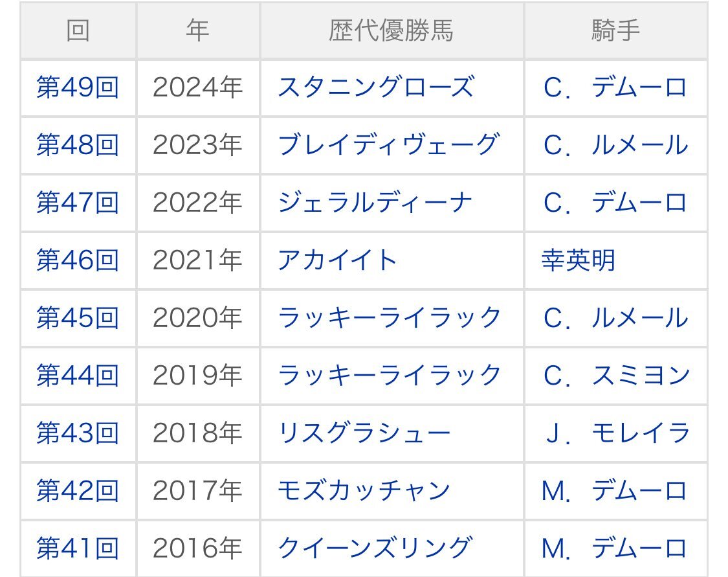Click horse name ジェラルディーナ
This screenshot has width=728, height=577.
[x=375, y=203]
